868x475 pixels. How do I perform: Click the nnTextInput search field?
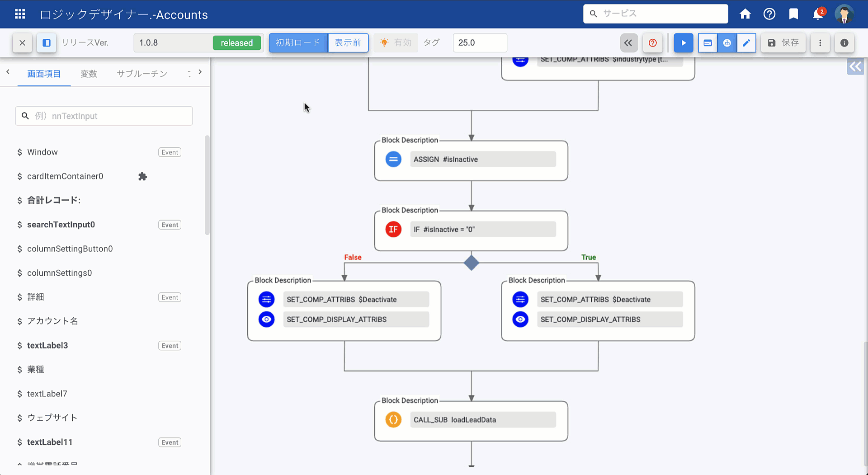(104, 116)
